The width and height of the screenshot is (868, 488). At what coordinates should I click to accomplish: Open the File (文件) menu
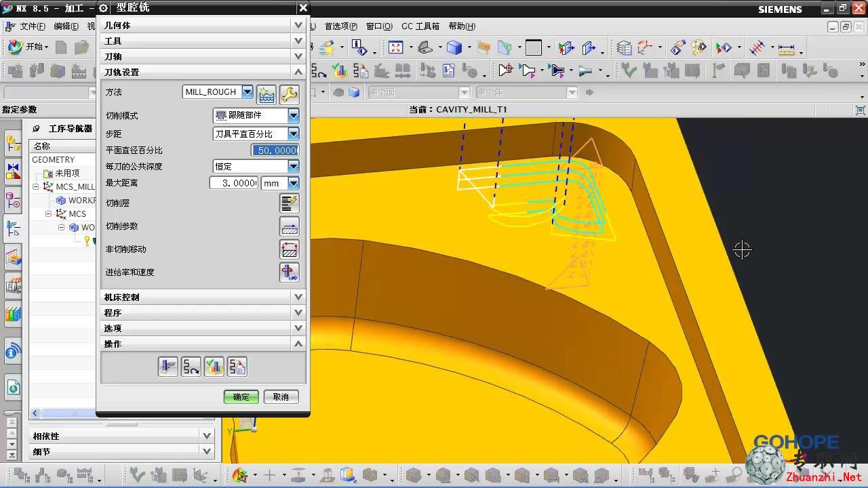click(32, 26)
